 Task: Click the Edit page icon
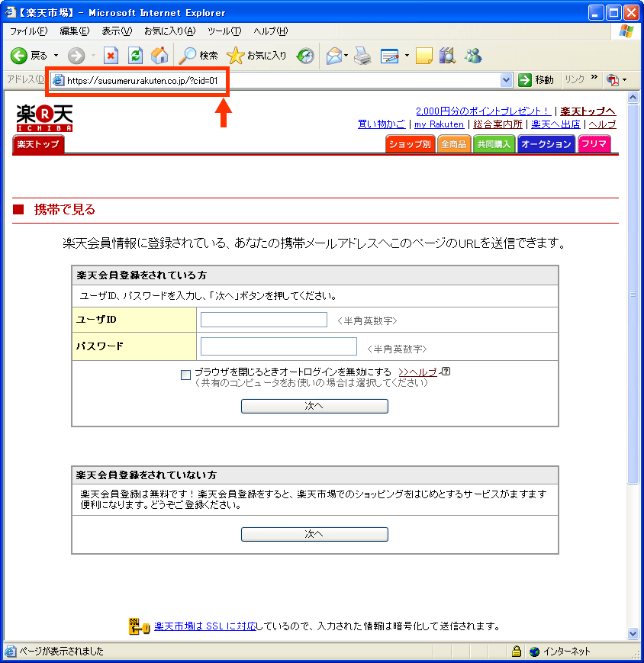(389, 56)
